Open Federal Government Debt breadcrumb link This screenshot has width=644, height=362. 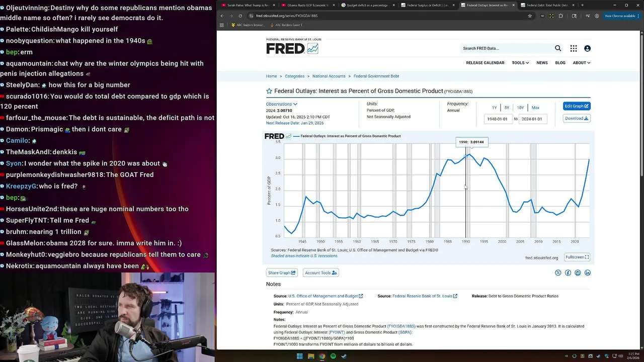(376, 76)
